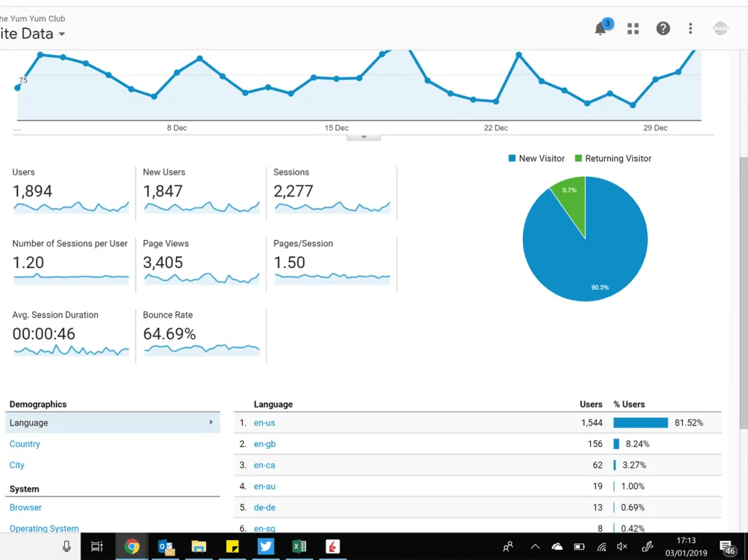Click the page vertical scrollbar
This screenshot has width=748, height=560.
coord(743,293)
